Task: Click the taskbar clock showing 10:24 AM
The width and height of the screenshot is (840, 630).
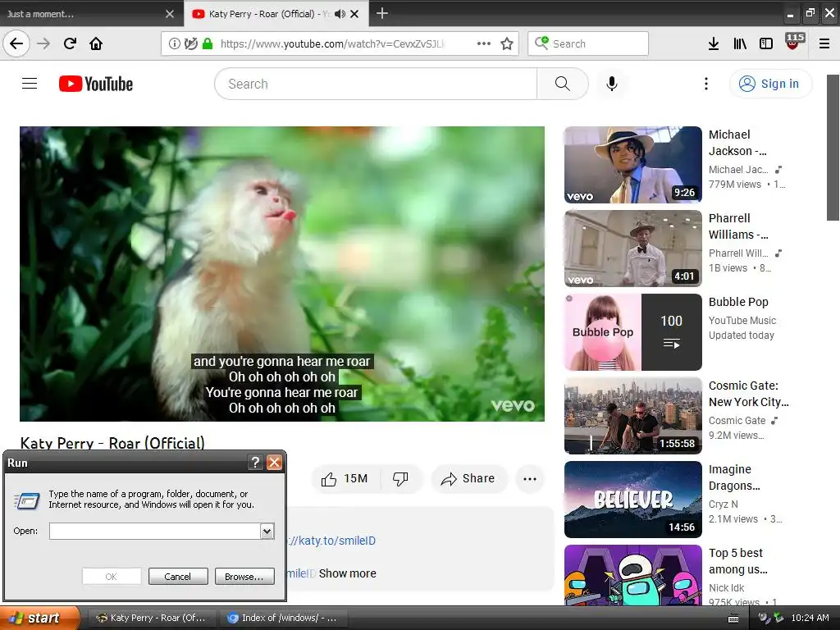Action: [x=810, y=618]
